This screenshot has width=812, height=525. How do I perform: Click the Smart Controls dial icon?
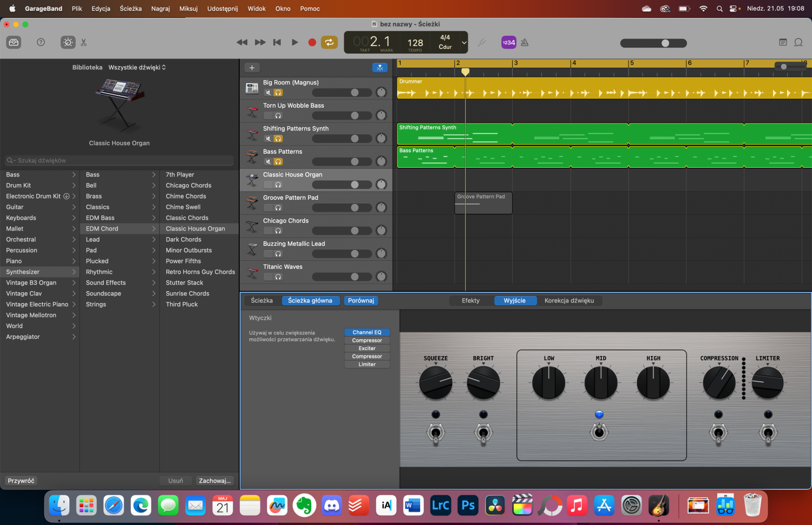tap(68, 42)
